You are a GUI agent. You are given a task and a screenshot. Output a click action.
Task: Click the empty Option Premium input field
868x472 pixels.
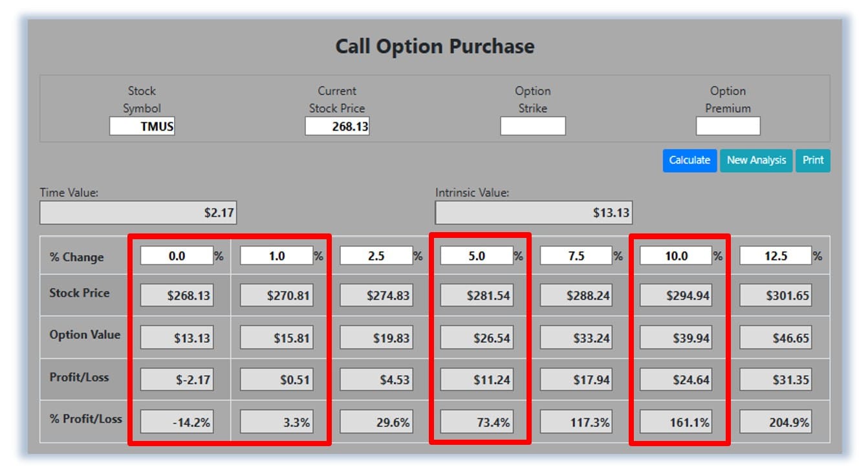728,126
